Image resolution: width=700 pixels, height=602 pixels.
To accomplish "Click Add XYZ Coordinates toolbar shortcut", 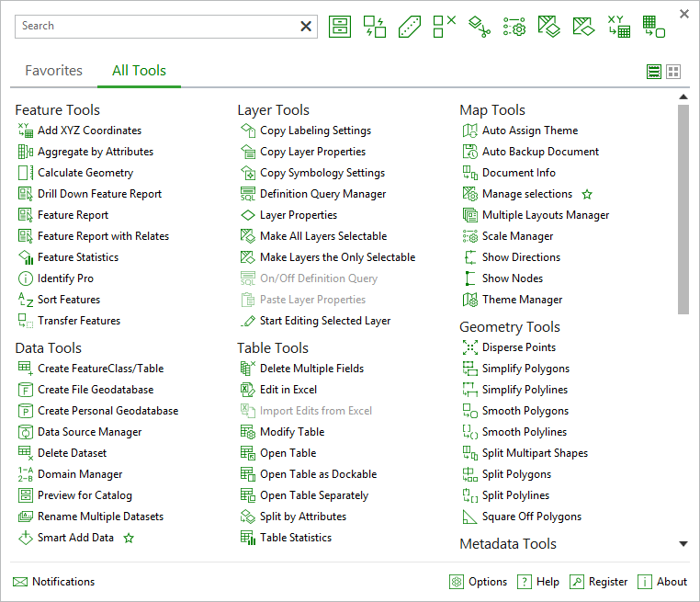I will click(x=618, y=27).
